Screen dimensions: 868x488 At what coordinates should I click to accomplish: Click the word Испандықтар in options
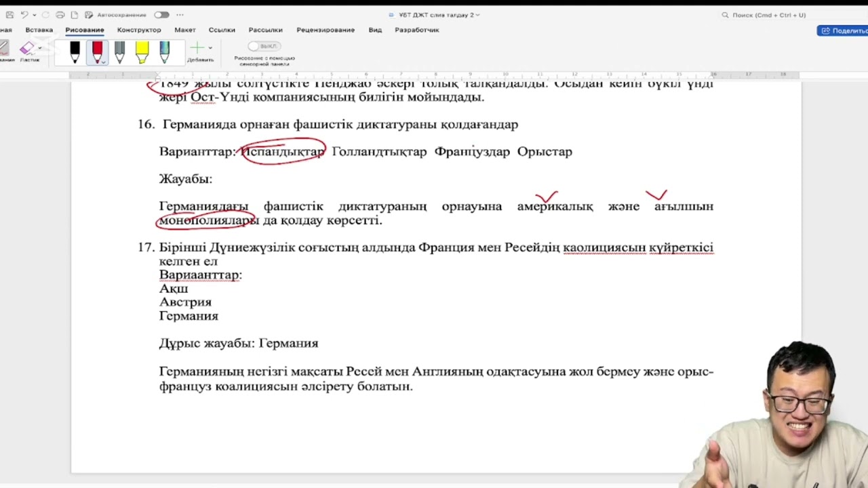click(283, 152)
